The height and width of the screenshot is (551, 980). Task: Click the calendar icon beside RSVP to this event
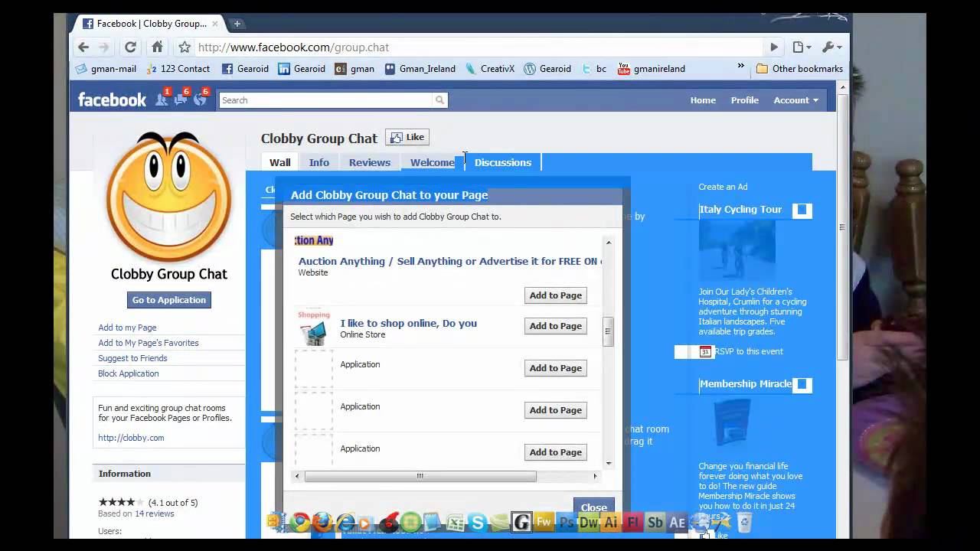click(705, 351)
